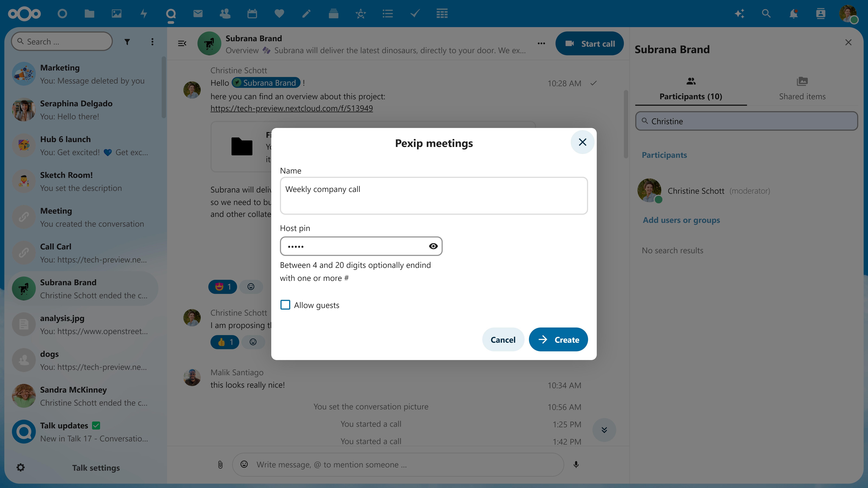Screen dimensions: 868x488
Task: Open the Assistant sparkle icon
Action: click(x=739, y=14)
